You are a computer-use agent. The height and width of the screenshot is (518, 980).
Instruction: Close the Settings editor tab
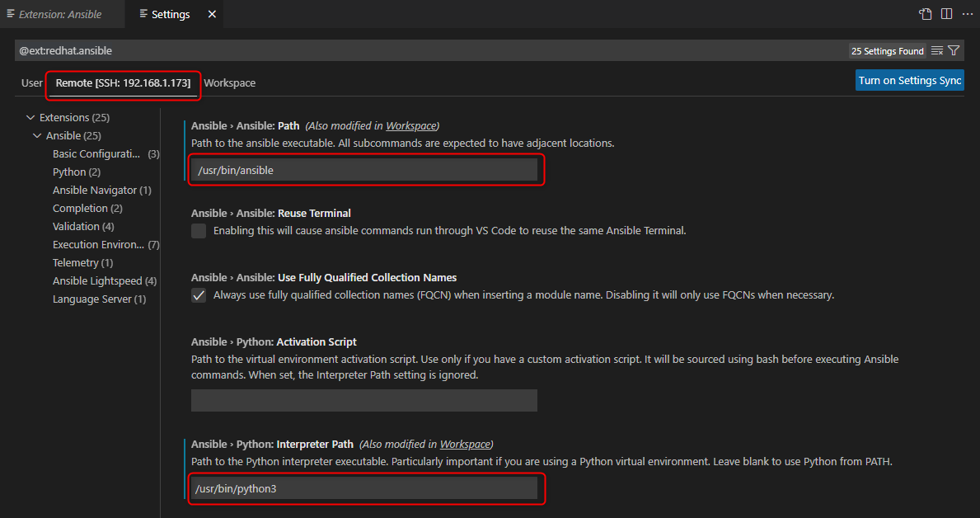tap(212, 14)
